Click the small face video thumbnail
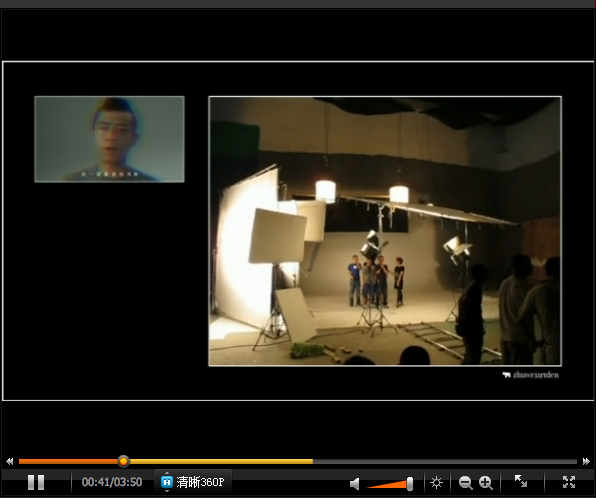The height and width of the screenshot is (498, 596). (x=109, y=139)
